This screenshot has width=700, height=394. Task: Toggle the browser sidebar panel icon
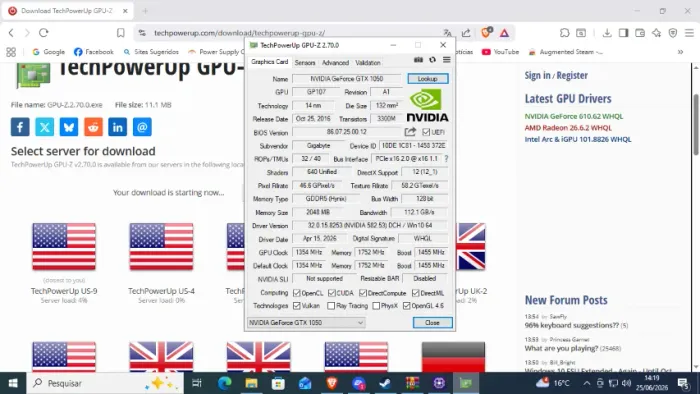pos(623,33)
